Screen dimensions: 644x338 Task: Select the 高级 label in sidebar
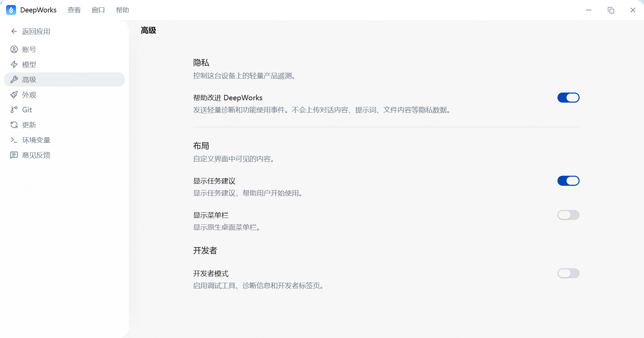click(x=29, y=79)
